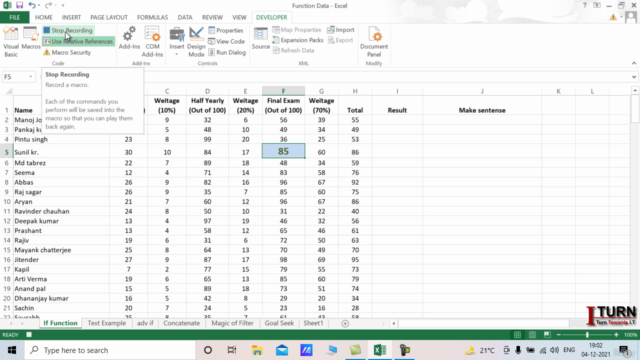The height and width of the screenshot is (360, 640).
Task: Switch to the REVIEW tab
Action: 212,17
